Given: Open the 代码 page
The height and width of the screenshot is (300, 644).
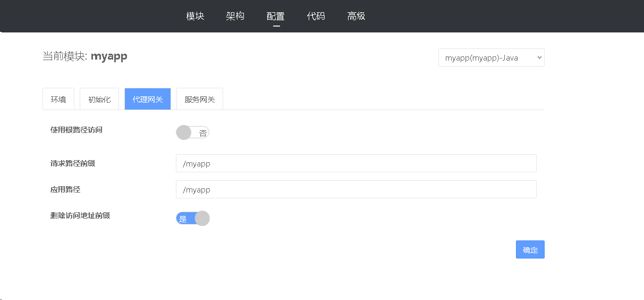Looking at the screenshot, I should (x=316, y=16).
